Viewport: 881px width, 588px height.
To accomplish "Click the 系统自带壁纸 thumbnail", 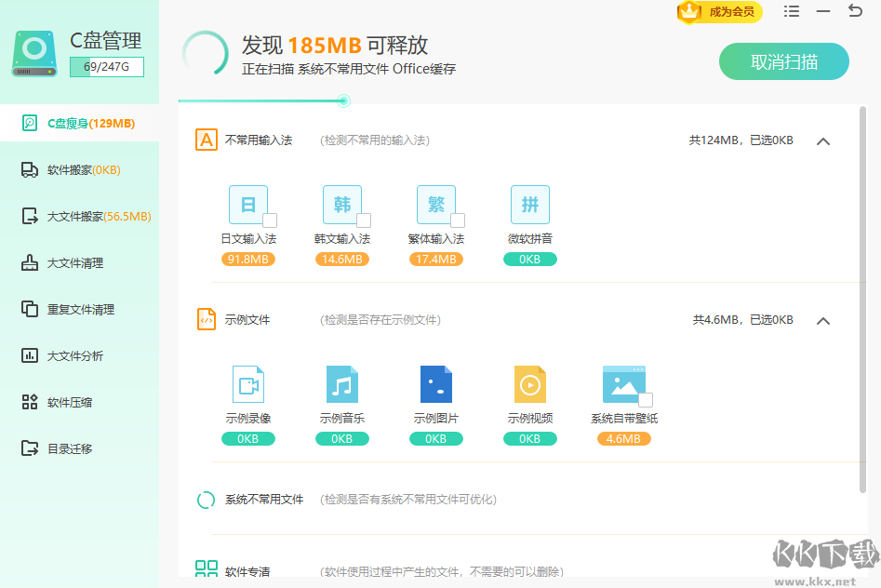I will tap(623, 382).
